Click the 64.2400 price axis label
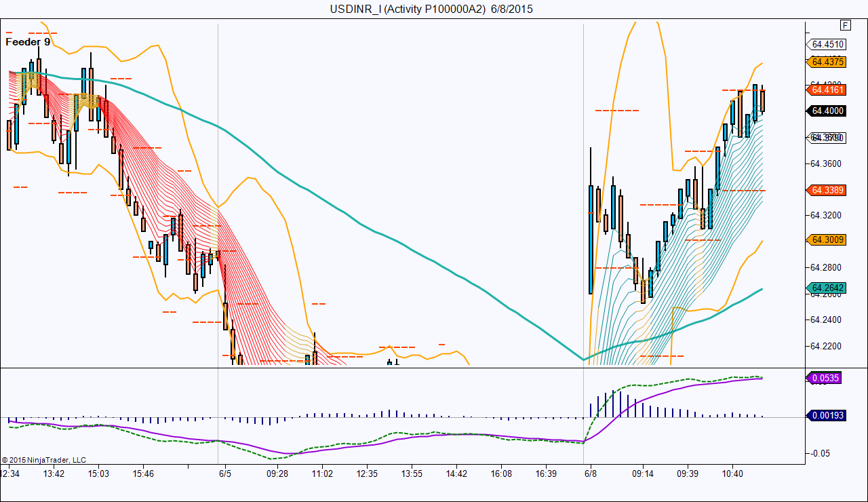Screen dimensions: 868x502 click(827, 320)
